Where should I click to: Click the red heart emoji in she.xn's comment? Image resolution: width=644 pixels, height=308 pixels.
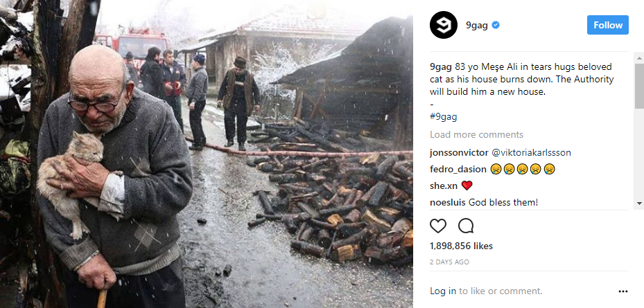[467, 185]
